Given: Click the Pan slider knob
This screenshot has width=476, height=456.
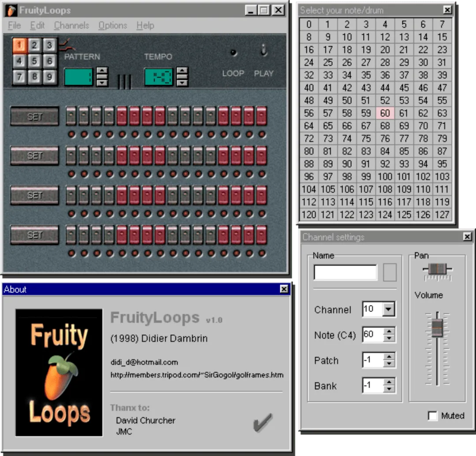Looking at the screenshot, I should [438, 269].
